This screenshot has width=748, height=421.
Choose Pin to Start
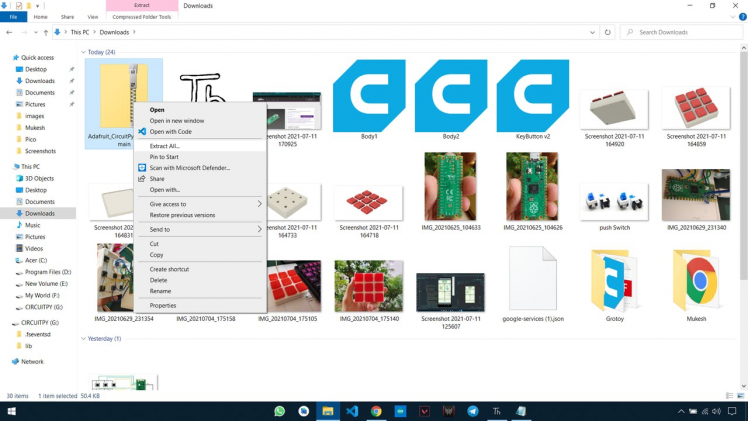coord(164,157)
